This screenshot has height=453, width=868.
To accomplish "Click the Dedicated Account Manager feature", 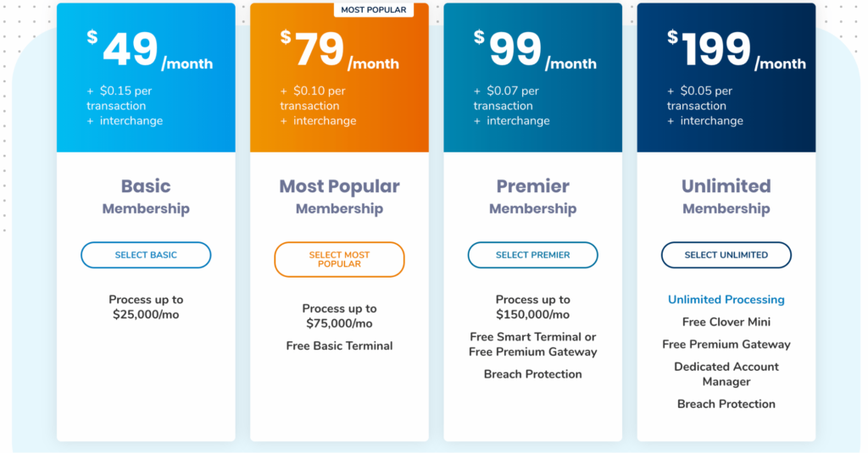I will (x=726, y=374).
